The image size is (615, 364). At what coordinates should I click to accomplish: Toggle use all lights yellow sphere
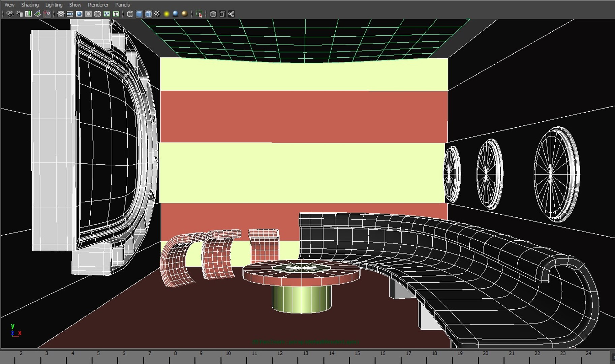pos(166,14)
